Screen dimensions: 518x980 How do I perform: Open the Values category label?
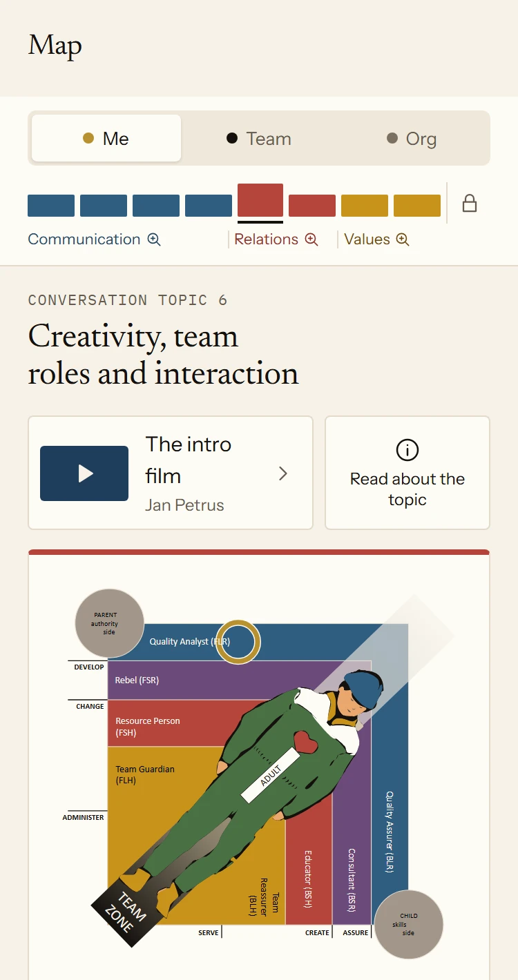(367, 239)
